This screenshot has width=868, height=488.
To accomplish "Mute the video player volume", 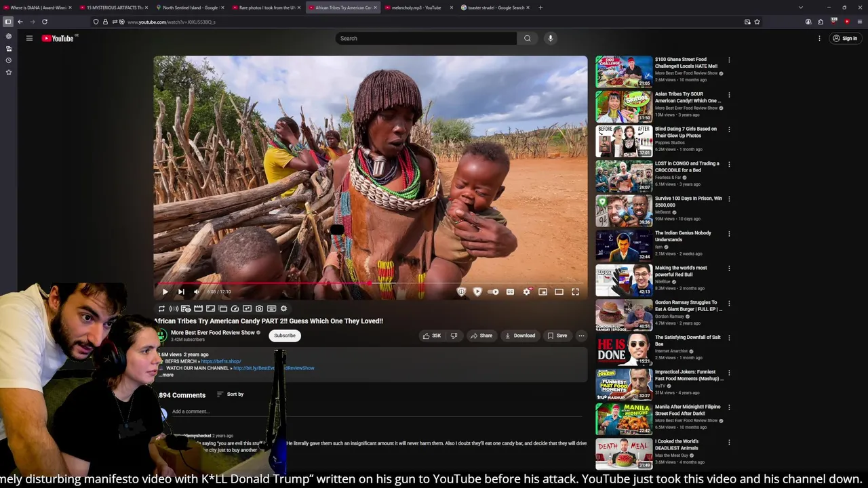I will pyautogui.click(x=197, y=291).
